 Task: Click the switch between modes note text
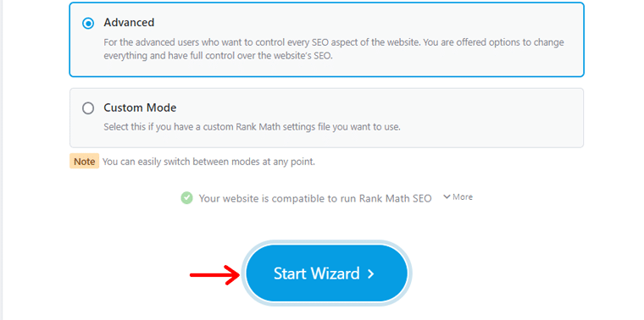tap(208, 162)
